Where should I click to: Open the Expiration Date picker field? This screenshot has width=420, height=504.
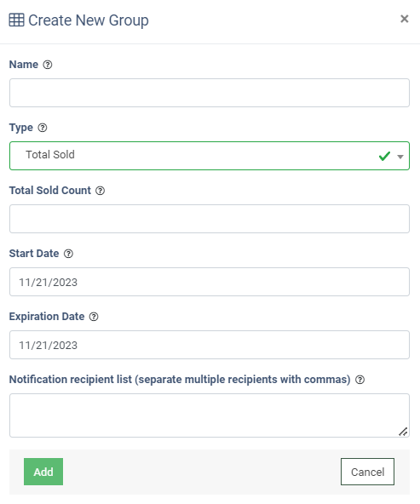point(210,345)
